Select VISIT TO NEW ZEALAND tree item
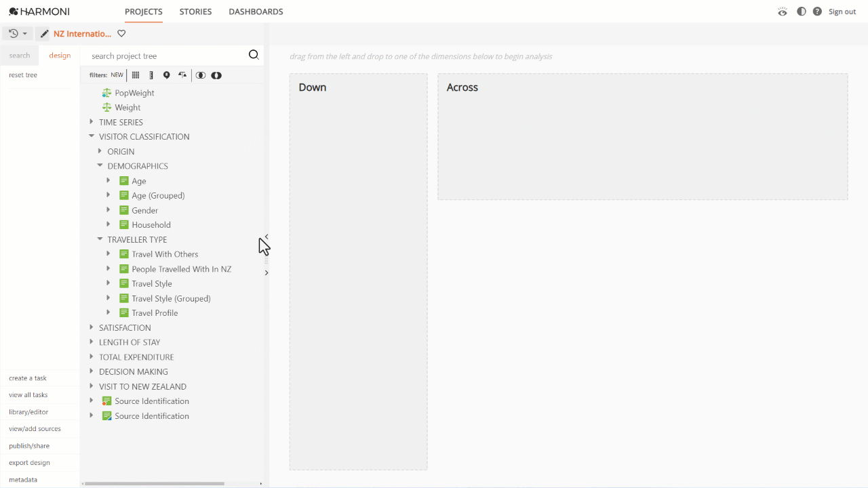 142,386
